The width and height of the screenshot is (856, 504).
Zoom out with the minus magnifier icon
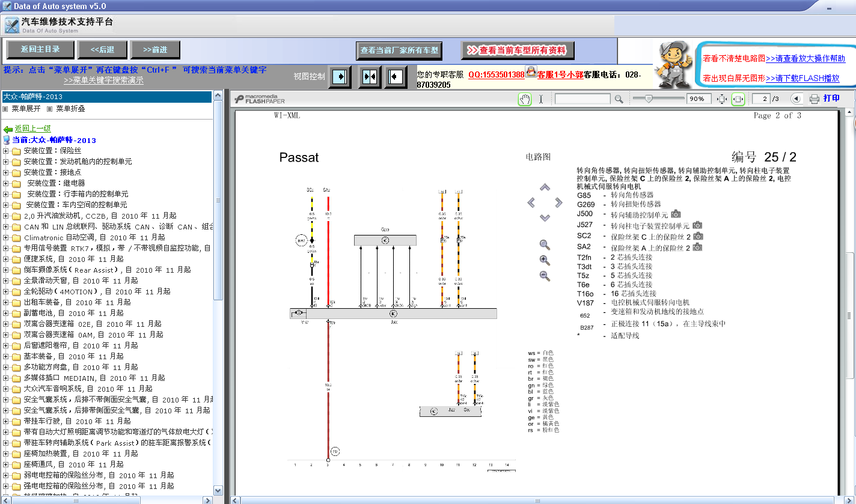(x=545, y=276)
